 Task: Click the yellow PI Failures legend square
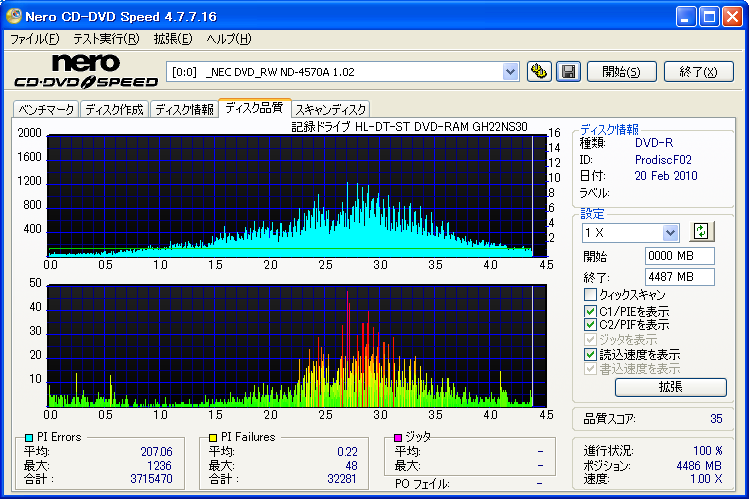pos(213,437)
